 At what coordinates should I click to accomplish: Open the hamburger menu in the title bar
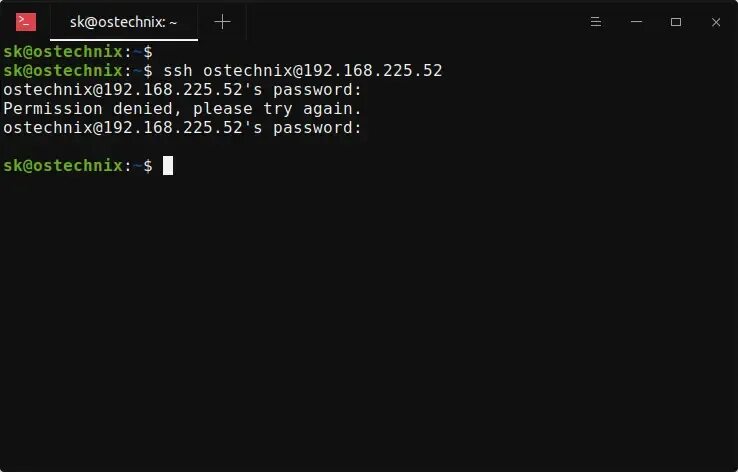[595, 22]
